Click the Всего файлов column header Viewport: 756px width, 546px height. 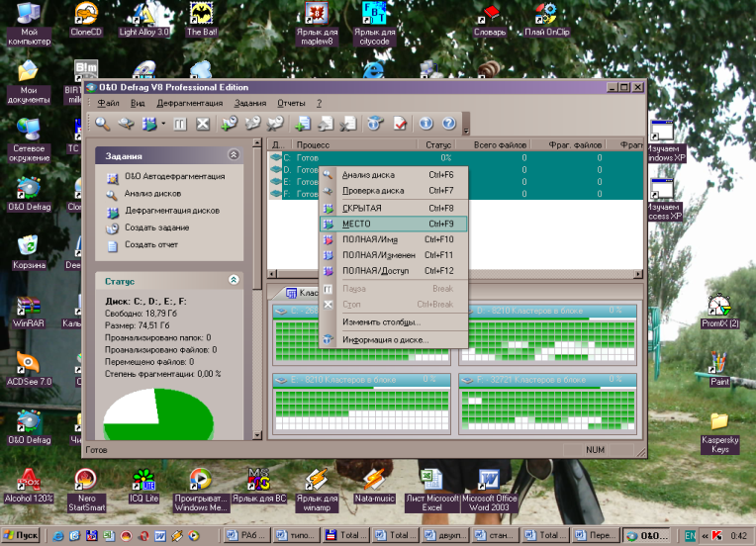[493, 144]
